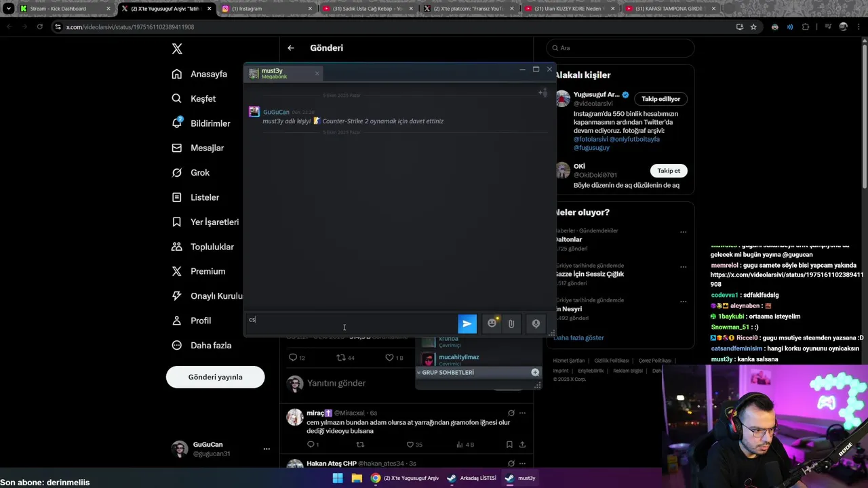Open Windows Start menu

338,478
